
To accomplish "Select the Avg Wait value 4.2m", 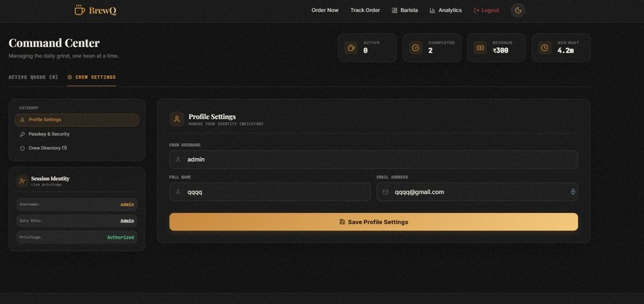I will pos(566,50).
